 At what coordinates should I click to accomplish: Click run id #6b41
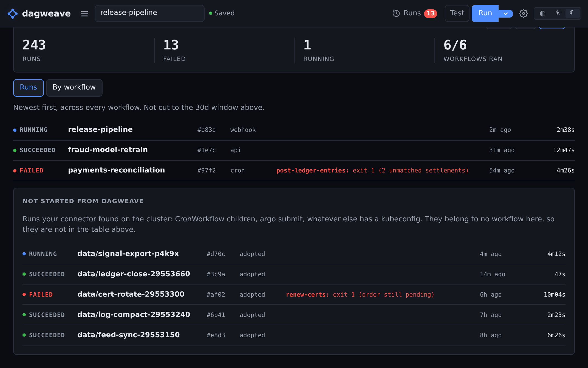(x=216, y=315)
